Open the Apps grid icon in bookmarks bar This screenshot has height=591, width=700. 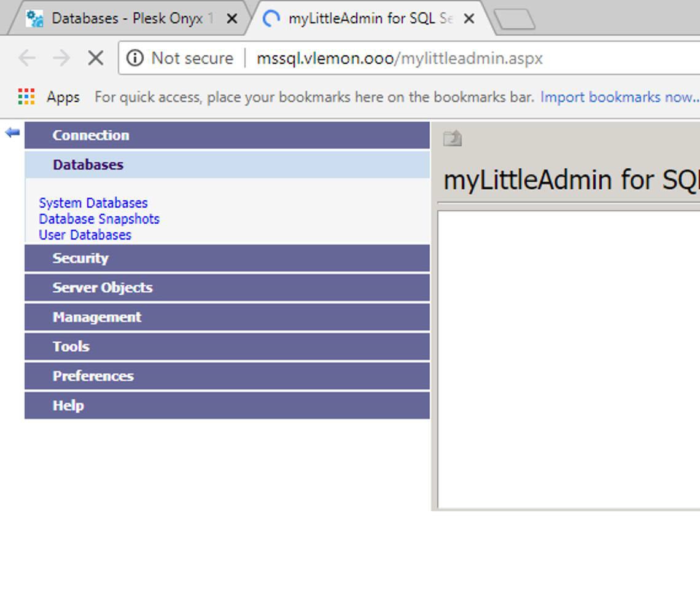click(x=26, y=97)
